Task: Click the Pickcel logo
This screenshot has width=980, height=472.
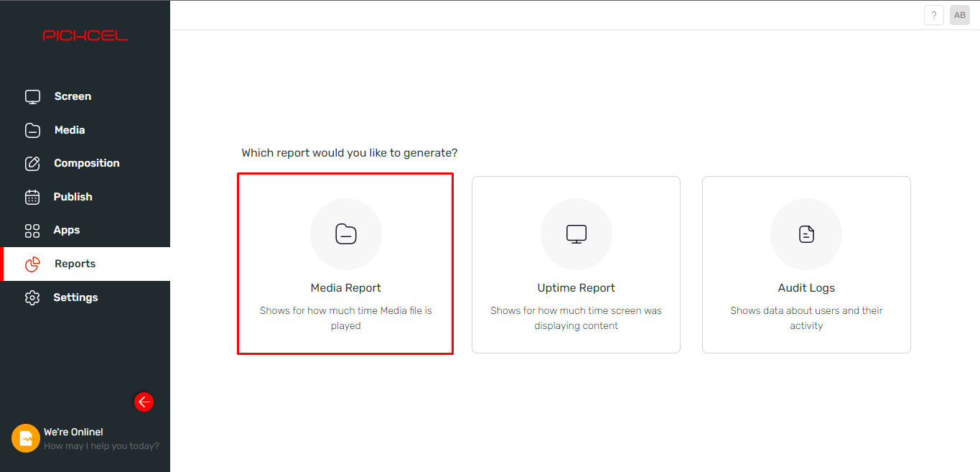Action: (85, 34)
